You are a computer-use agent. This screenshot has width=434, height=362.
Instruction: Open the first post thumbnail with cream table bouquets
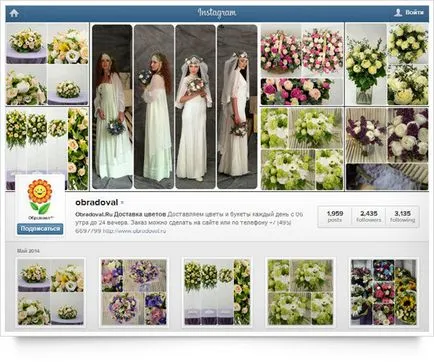50,293
